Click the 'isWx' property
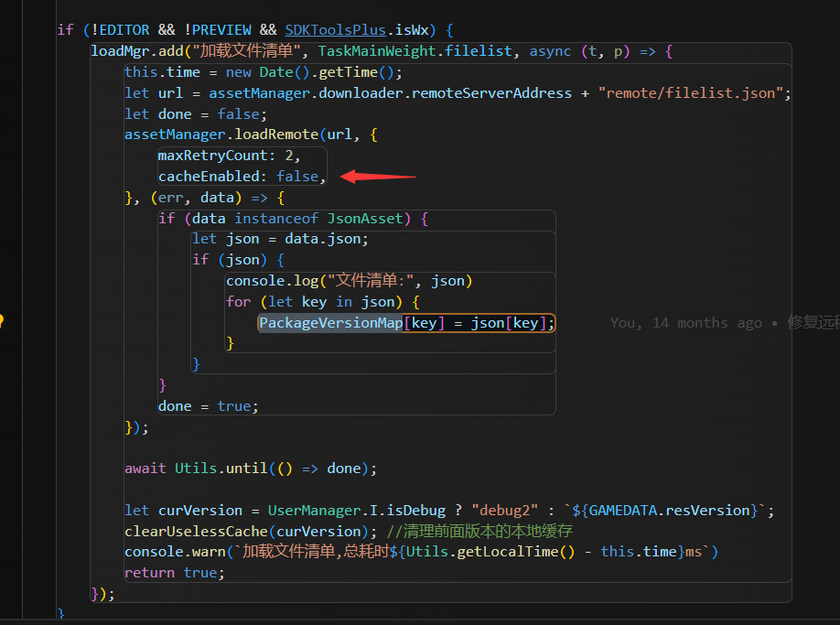 pos(412,30)
